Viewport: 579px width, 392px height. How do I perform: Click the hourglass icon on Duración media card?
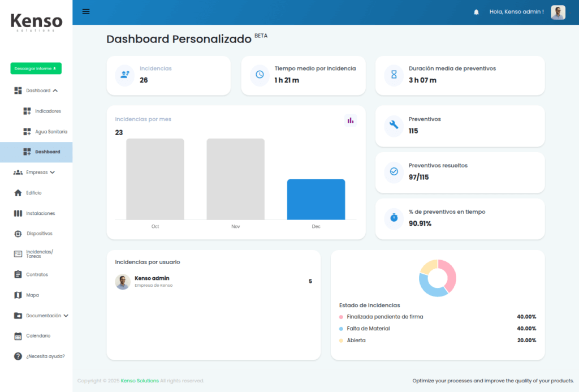[394, 75]
